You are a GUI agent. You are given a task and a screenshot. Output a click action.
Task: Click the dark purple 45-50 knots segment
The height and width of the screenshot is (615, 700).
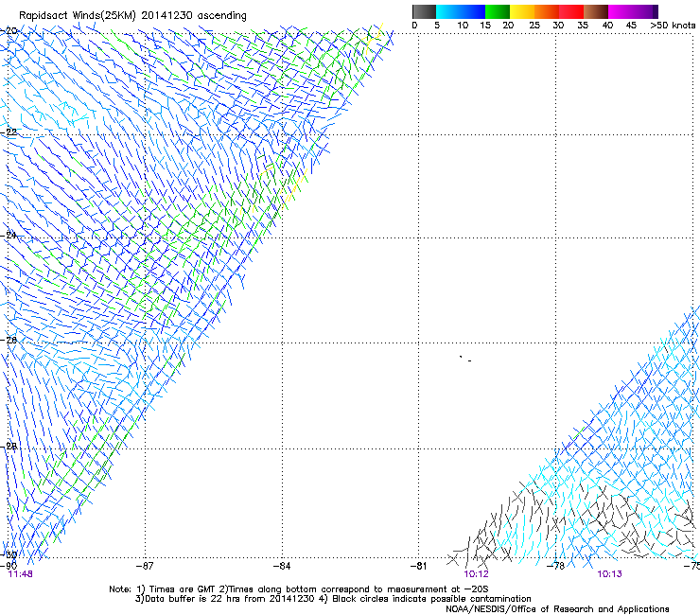click(x=645, y=11)
